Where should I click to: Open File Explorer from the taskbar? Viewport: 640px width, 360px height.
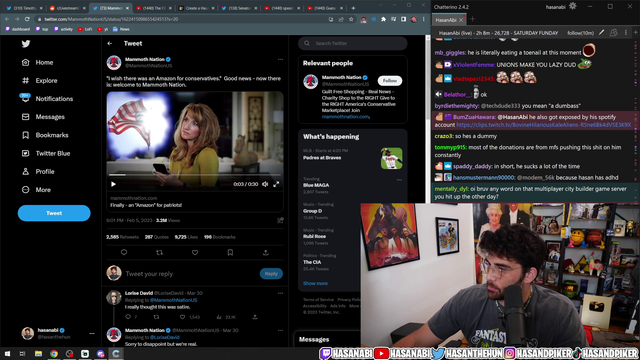(x=38, y=353)
